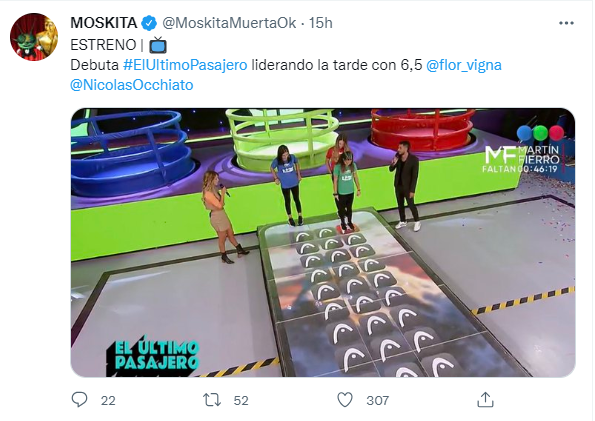595x421 pixels.
Task: Retweet this post using the retweet icon
Action: [212, 400]
